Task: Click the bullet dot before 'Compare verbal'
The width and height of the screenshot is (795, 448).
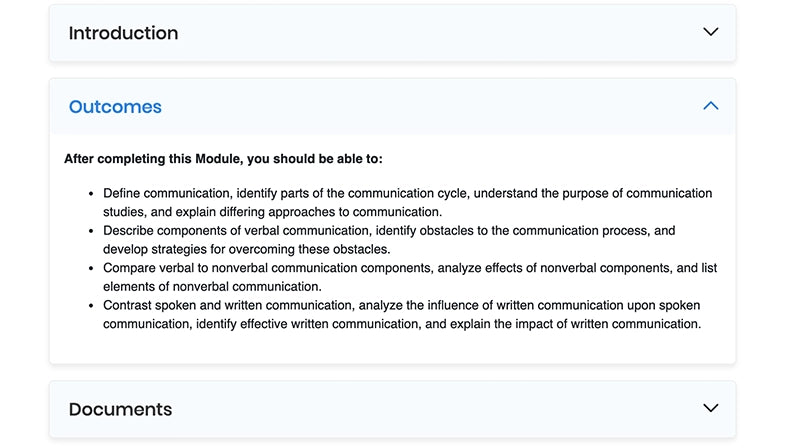Action: point(91,268)
